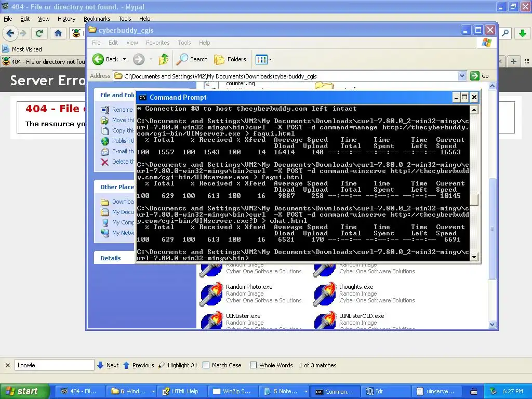532x399 pixels.
Task: Click Explorer scrollbar down arrow
Action: click(493, 324)
